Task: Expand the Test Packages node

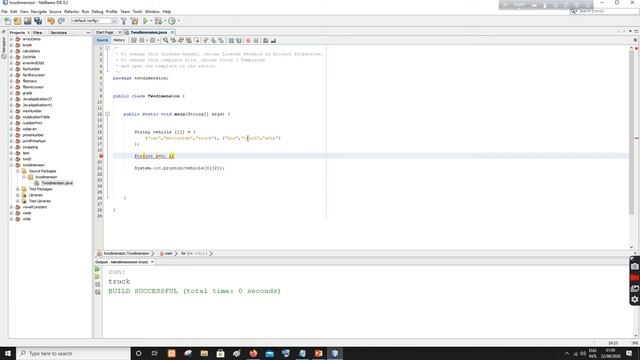Action: click(18, 189)
